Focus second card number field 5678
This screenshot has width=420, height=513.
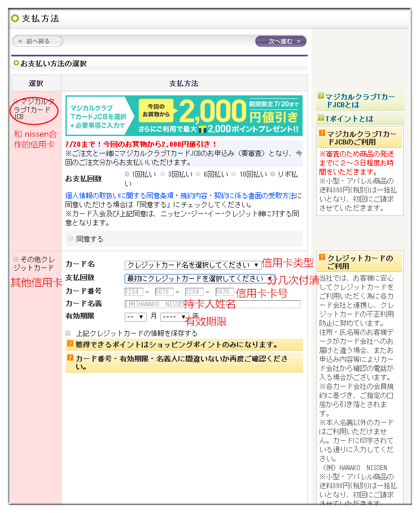[164, 292]
